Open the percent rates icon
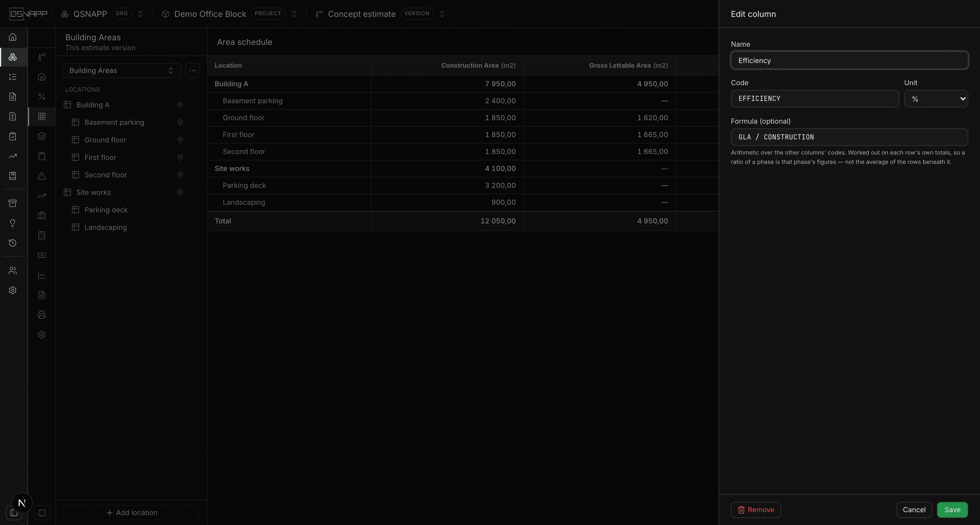980x525 pixels. pyautogui.click(x=42, y=97)
